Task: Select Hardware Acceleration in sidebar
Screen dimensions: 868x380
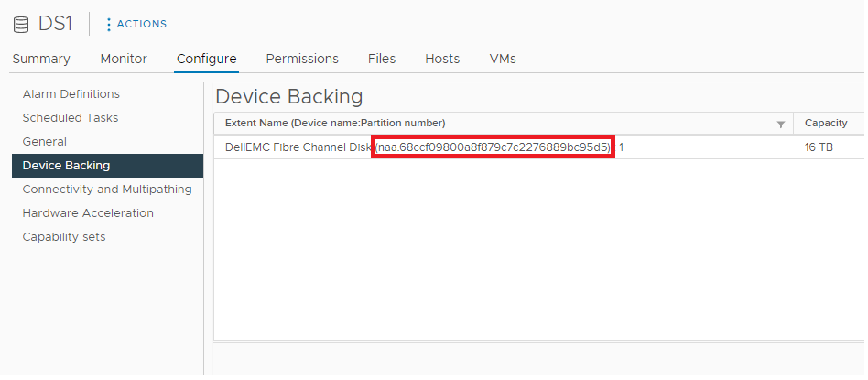Action: pyautogui.click(x=88, y=213)
